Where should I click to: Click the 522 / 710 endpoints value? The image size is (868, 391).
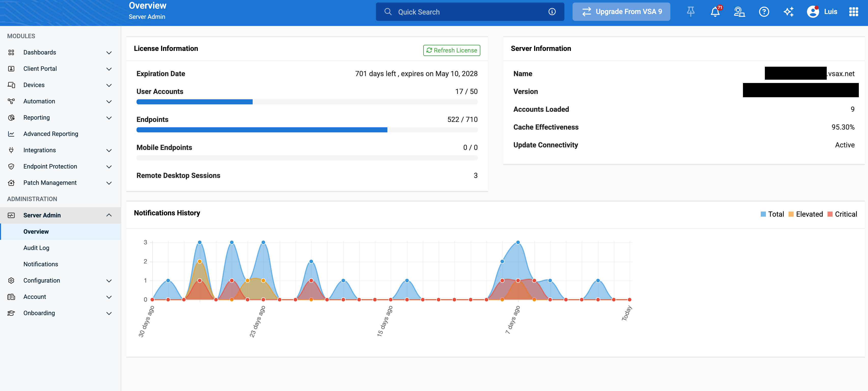(462, 120)
